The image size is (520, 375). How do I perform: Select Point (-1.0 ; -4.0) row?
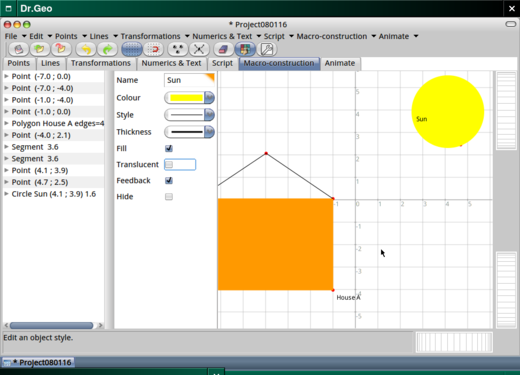(x=53, y=100)
